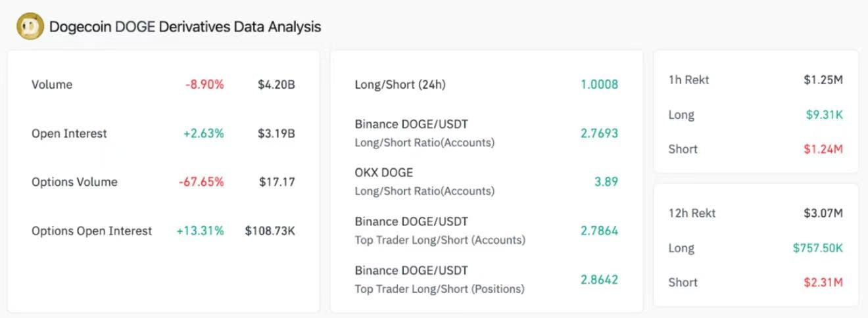This screenshot has height=318, width=868.
Task: Click the $108.73K options open interest value
Action: click(x=270, y=231)
